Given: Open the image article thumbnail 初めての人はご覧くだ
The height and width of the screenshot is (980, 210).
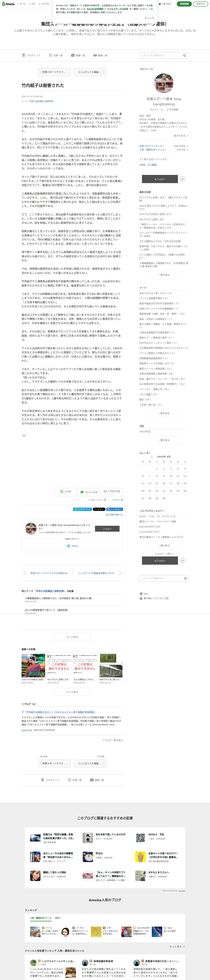Looking at the screenshot, I should 111,666.
